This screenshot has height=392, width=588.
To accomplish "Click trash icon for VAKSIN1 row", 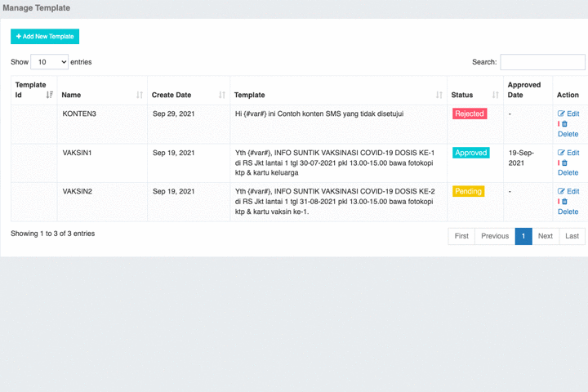I will (564, 163).
